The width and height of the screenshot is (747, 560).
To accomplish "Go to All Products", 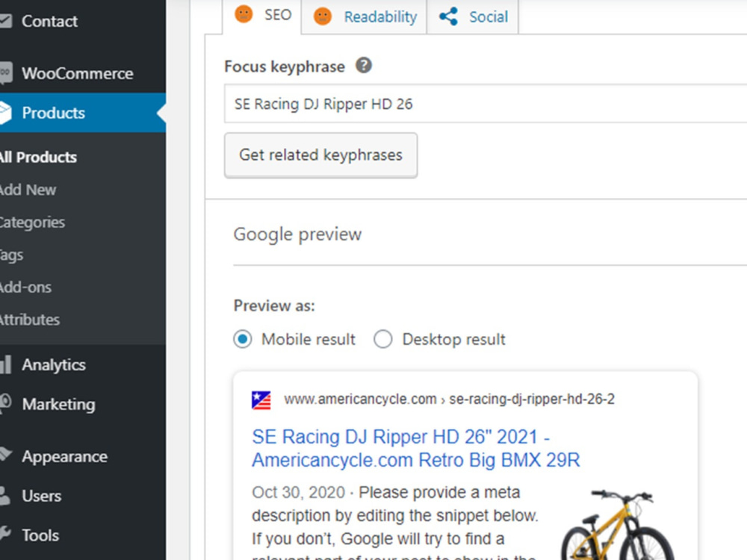I will [38, 157].
